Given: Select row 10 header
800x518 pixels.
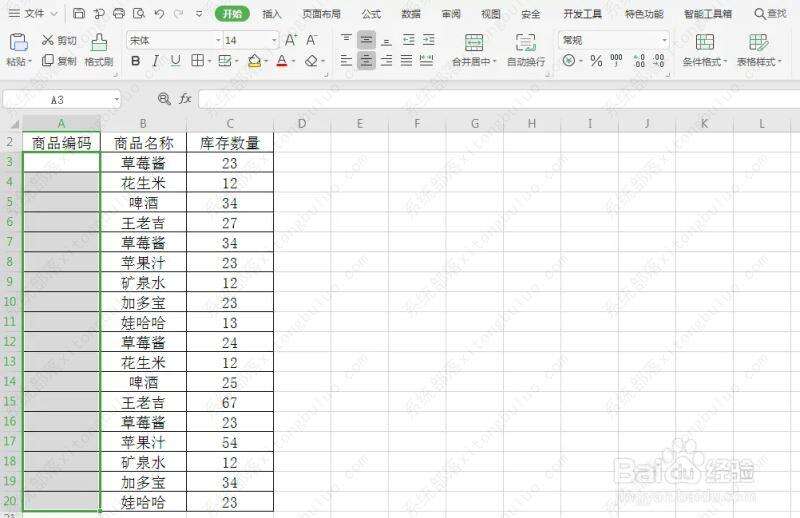Looking at the screenshot, I should coord(10,302).
